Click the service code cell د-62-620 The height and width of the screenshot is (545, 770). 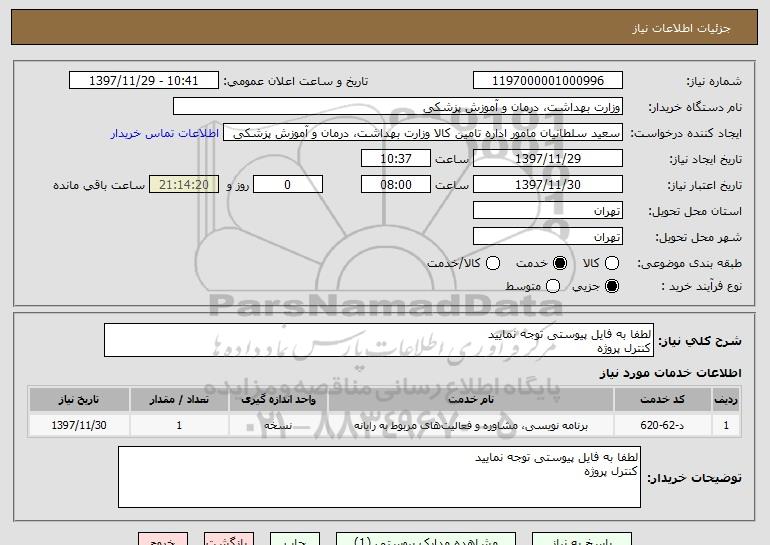point(662,425)
